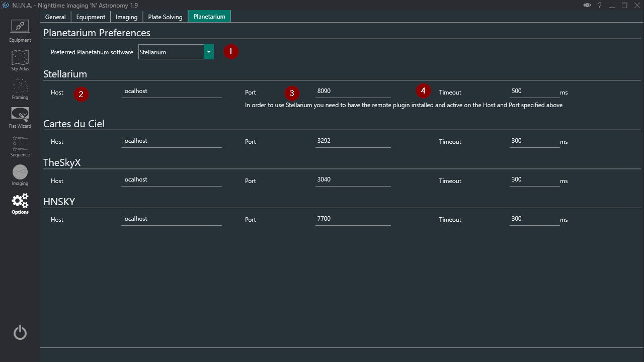Image resolution: width=644 pixels, height=362 pixels.
Task: Switch to the General tab
Action: [x=55, y=17]
